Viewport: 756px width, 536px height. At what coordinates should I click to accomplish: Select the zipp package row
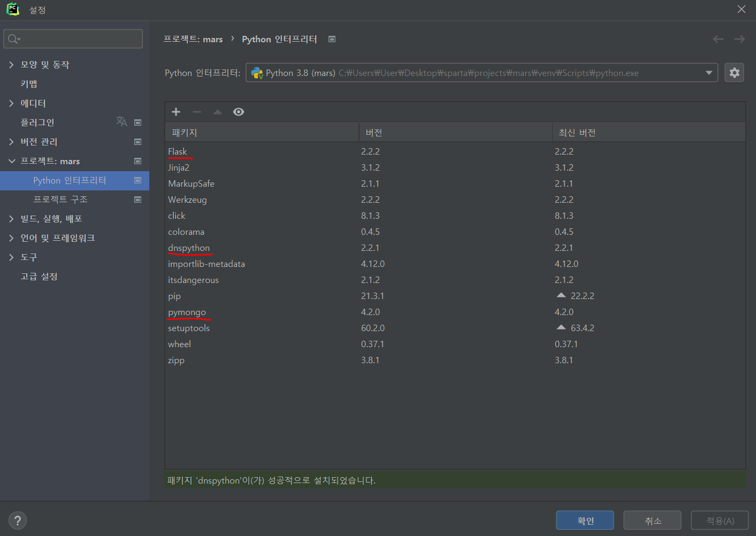click(x=455, y=360)
